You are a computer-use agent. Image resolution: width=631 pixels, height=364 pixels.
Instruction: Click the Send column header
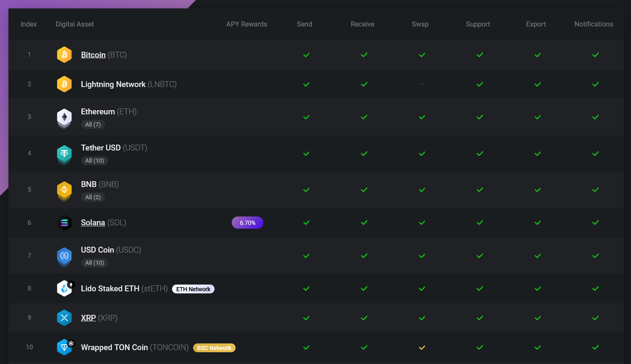point(305,24)
